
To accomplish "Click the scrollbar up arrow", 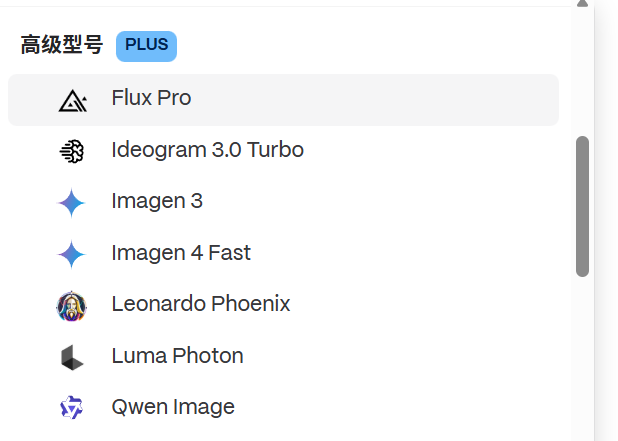I will [583, 4].
